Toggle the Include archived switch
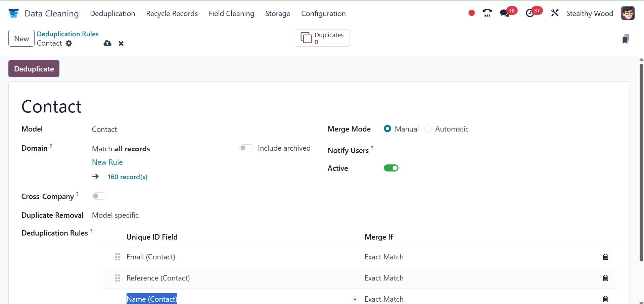Screen dimensions: 644x304 pyautogui.click(x=246, y=148)
